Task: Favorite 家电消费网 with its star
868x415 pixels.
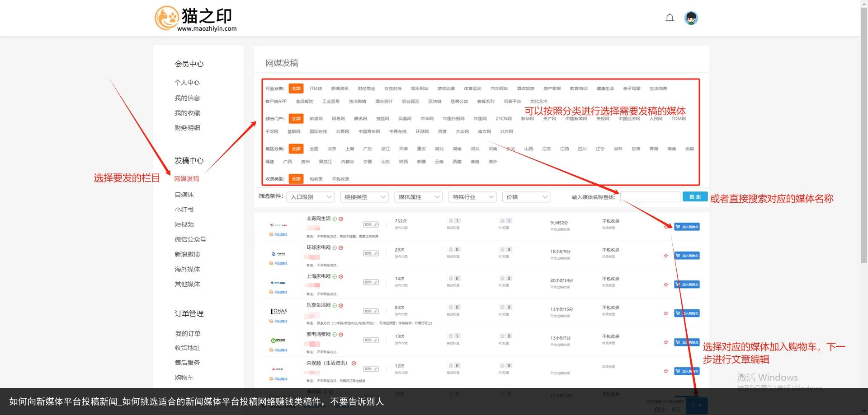Action: pyautogui.click(x=665, y=342)
